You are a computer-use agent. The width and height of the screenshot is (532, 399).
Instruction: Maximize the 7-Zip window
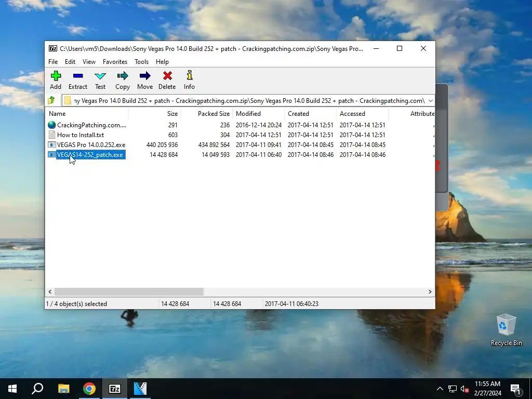point(400,48)
